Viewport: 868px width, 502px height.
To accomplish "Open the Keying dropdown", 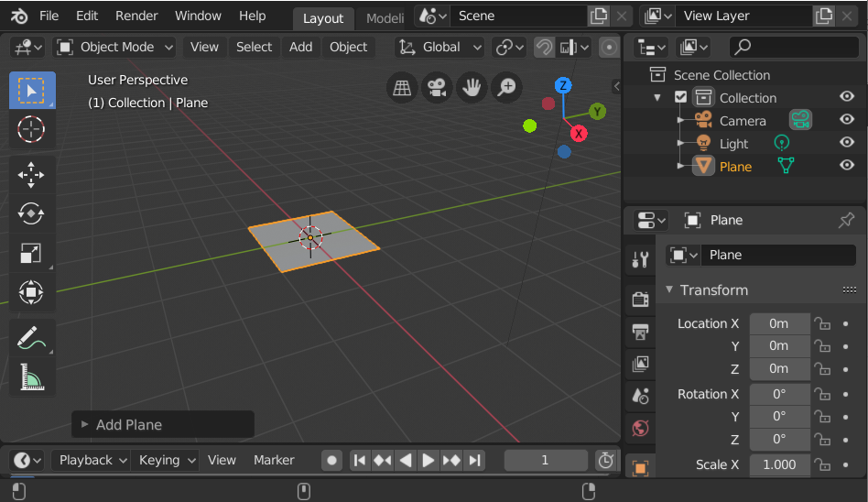I will click(165, 461).
